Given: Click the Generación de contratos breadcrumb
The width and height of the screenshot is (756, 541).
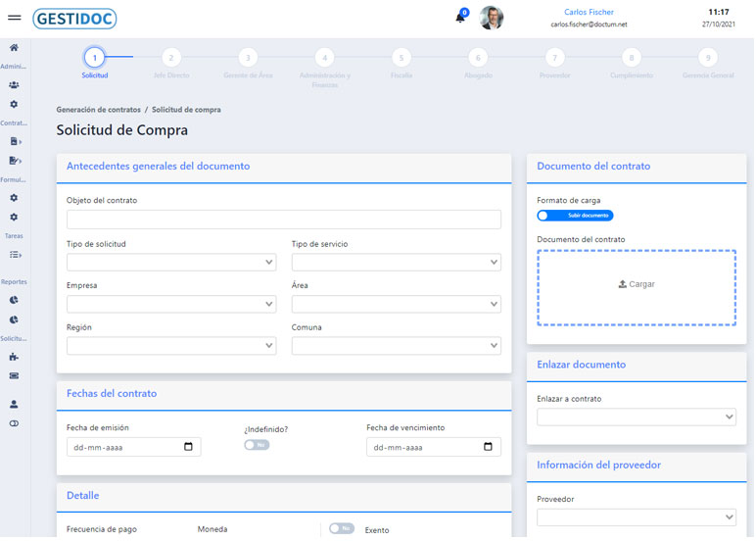Looking at the screenshot, I should (x=98, y=110).
